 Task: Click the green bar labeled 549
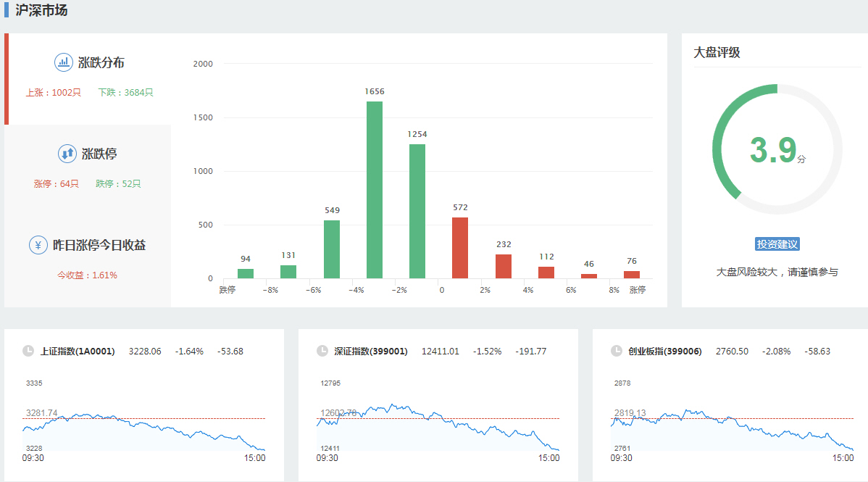(332, 249)
